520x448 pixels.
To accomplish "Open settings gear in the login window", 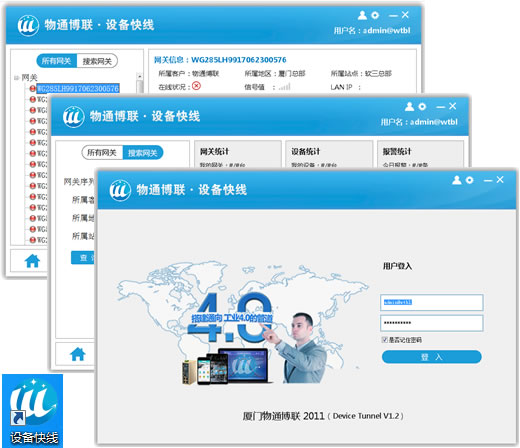I will point(469,180).
